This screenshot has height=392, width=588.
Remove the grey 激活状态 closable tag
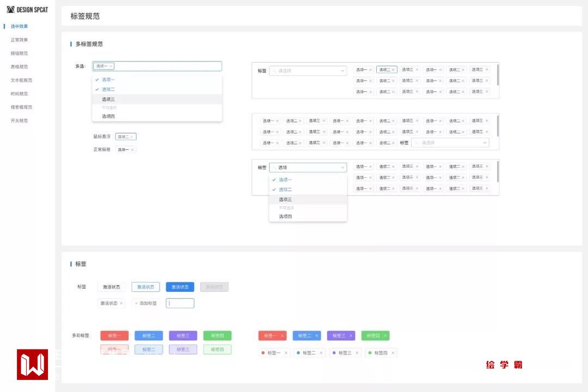[121, 303]
